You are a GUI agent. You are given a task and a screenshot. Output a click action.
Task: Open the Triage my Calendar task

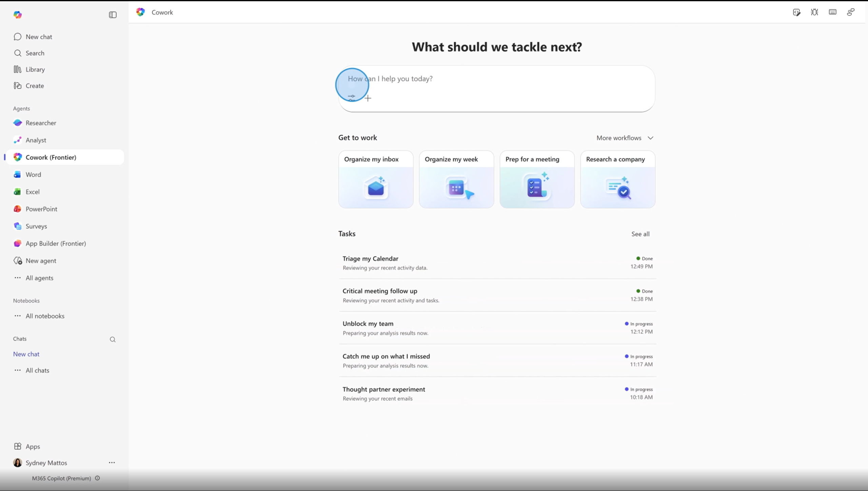click(497, 263)
